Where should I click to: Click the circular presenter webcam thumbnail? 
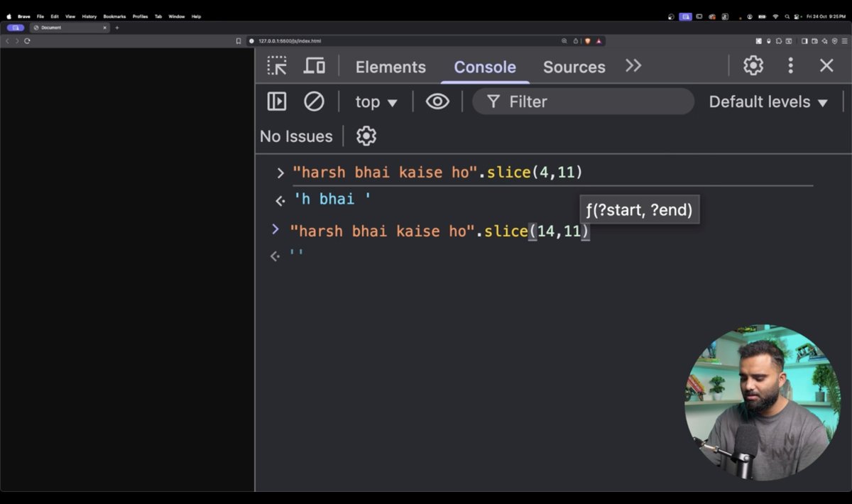click(762, 403)
